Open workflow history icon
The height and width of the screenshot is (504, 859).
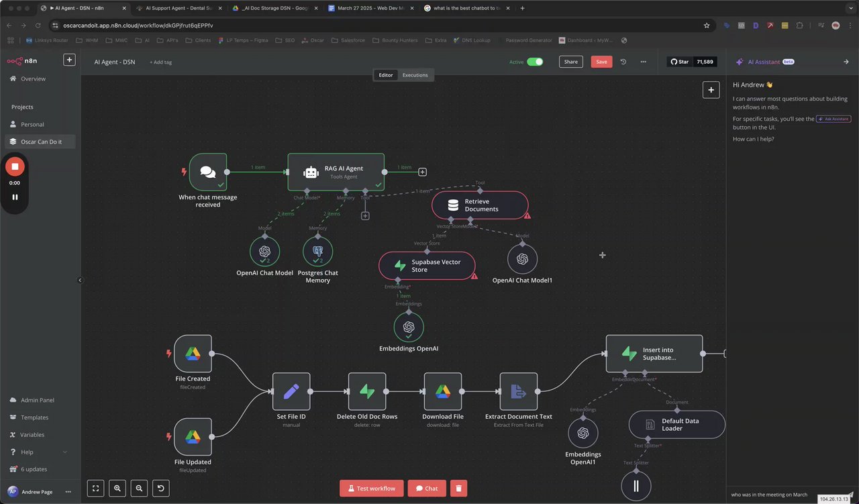[623, 62]
